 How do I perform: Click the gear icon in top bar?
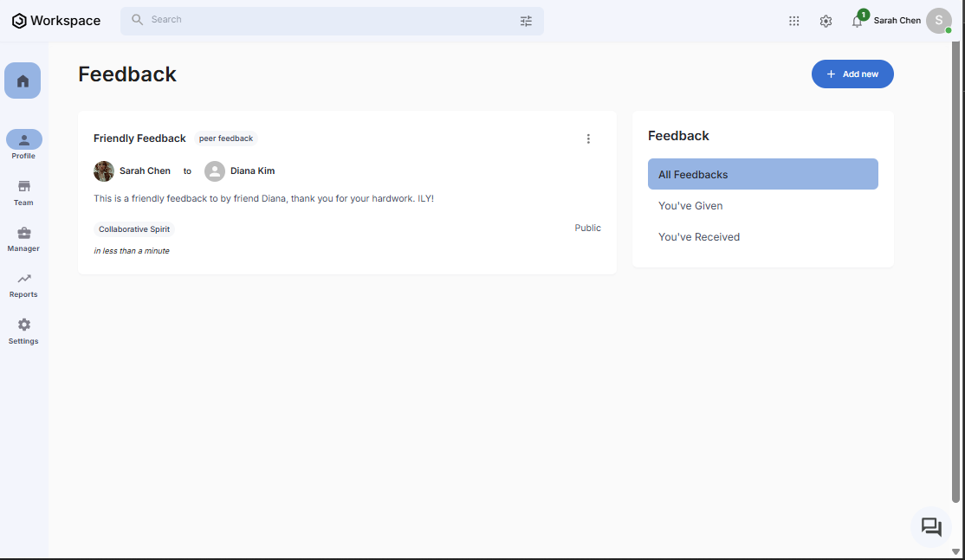(826, 21)
